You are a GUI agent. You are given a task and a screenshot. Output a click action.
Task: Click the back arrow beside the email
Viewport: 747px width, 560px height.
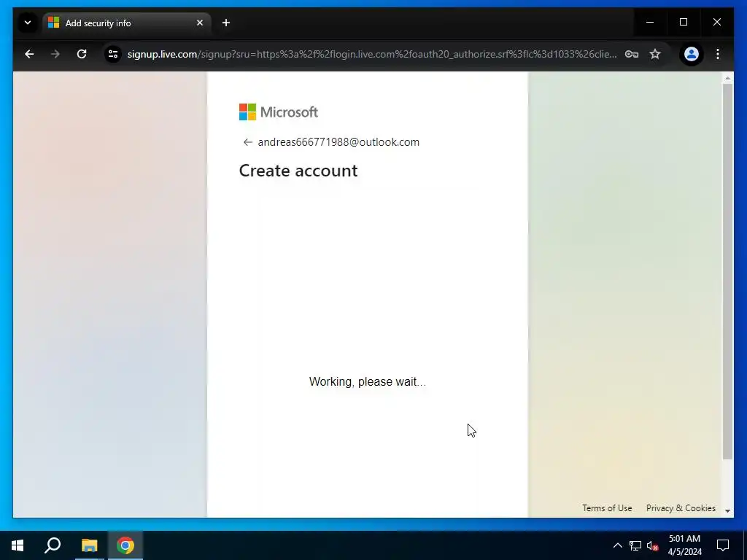[247, 142]
